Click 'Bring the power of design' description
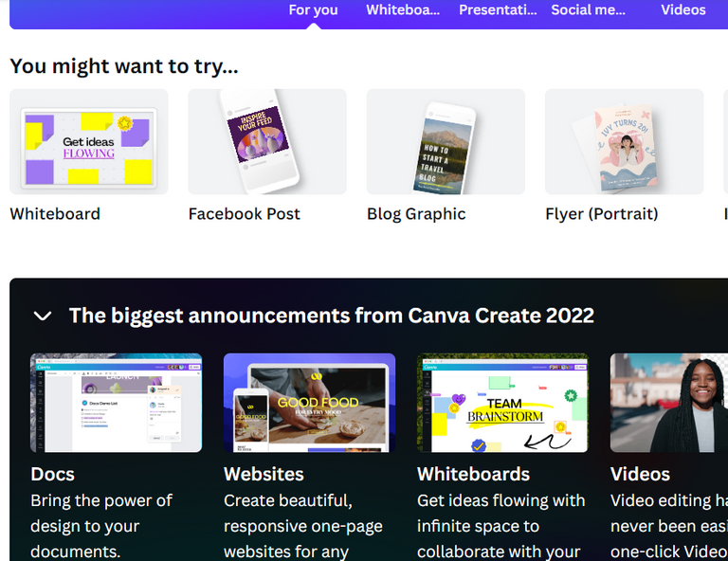728x561 pixels. point(101,526)
